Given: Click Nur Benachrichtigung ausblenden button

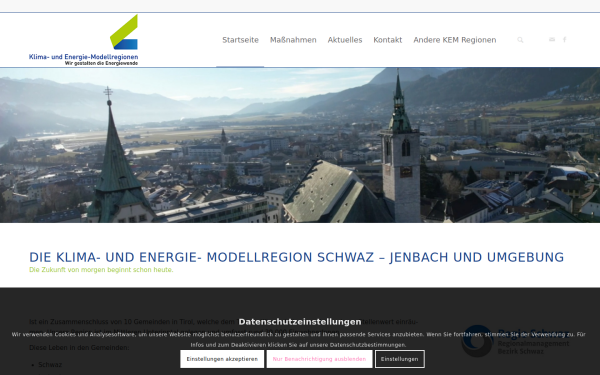Looking at the screenshot, I should click(x=319, y=359).
